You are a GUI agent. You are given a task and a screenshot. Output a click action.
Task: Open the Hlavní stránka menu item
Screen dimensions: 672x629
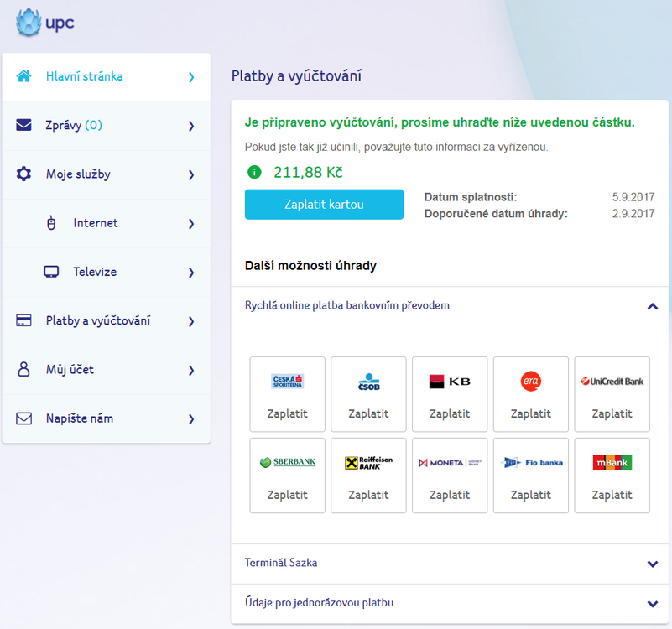pos(107,76)
